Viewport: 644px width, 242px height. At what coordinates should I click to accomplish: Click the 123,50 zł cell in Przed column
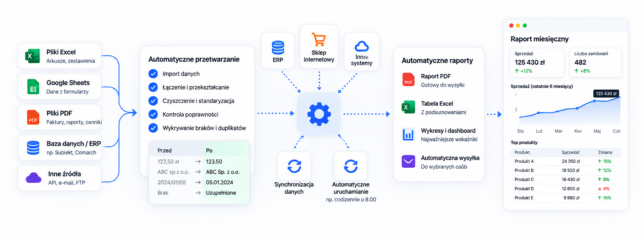[x=168, y=162]
